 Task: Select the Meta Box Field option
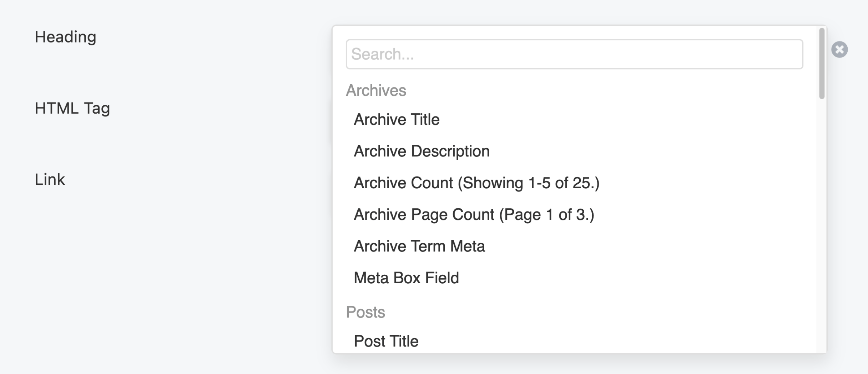(x=406, y=278)
